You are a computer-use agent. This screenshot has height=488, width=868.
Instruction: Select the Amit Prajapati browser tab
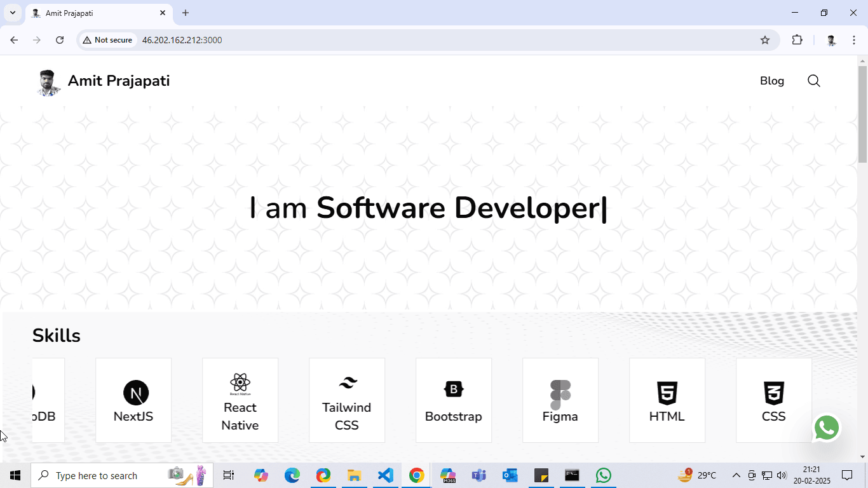tap(95, 13)
